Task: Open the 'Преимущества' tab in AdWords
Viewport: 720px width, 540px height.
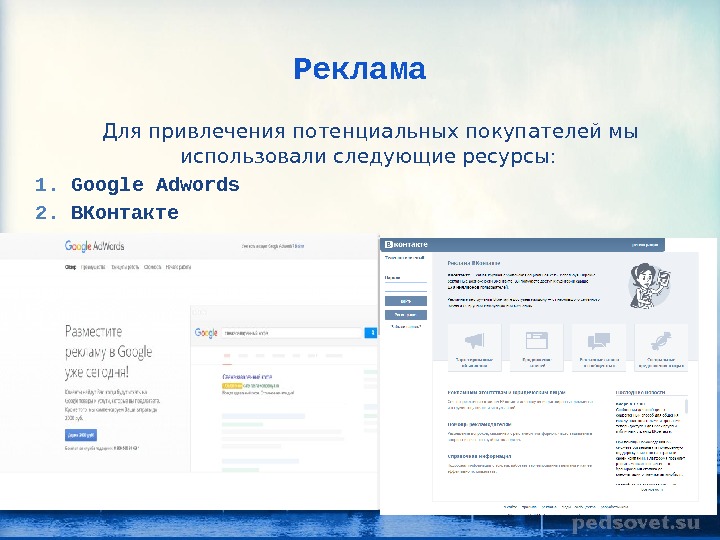Action: tap(93, 267)
